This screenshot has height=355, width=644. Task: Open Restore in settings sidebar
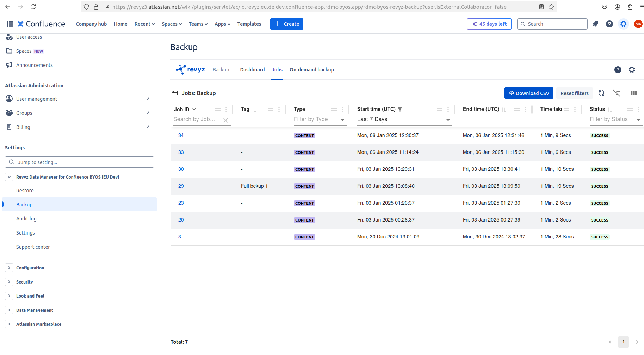25,191
